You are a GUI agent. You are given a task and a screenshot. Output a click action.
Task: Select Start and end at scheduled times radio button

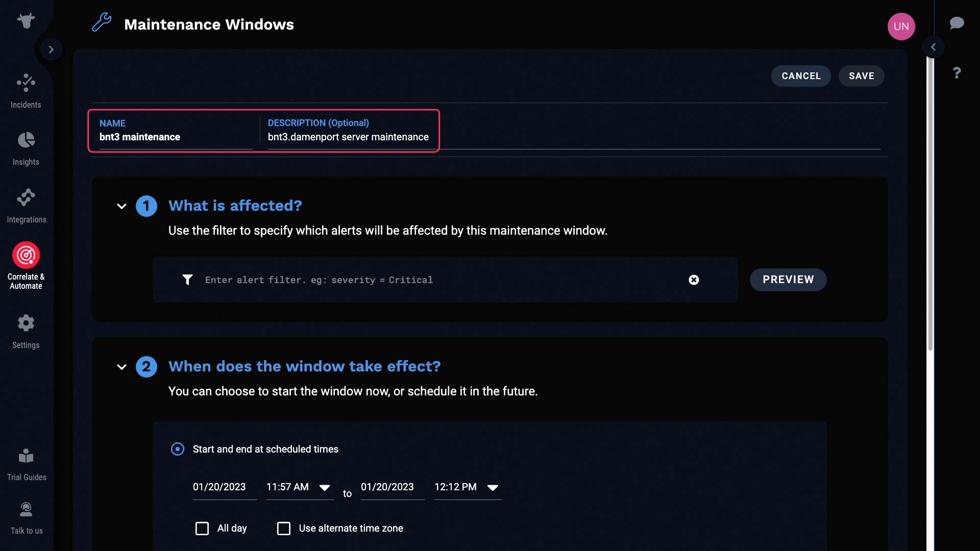click(176, 449)
